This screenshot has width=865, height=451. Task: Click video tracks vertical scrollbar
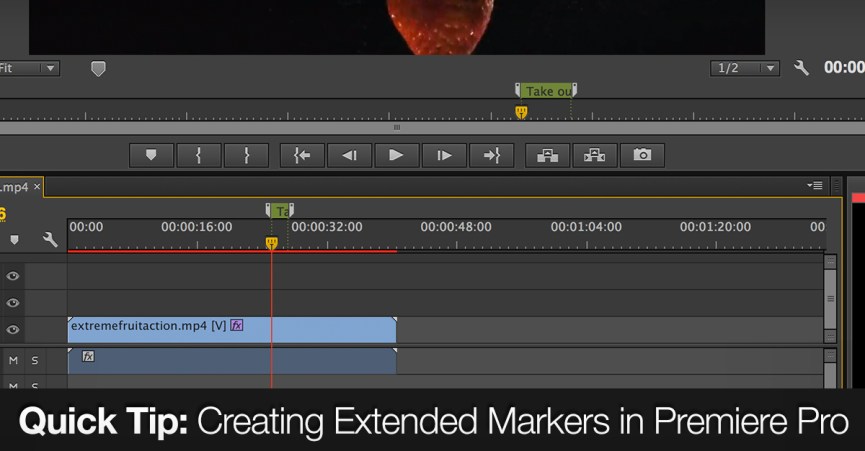click(x=830, y=299)
